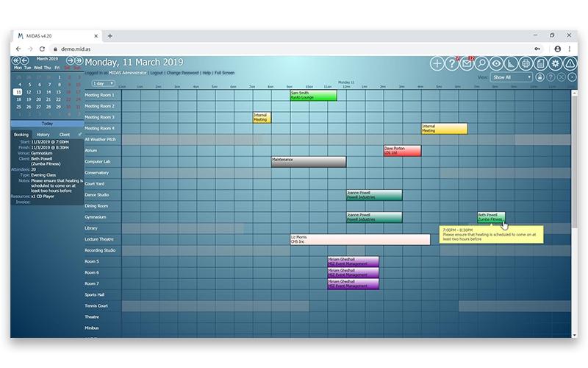Reload the page in browser
This screenshot has height=368, width=588.
tap(42, 49)
